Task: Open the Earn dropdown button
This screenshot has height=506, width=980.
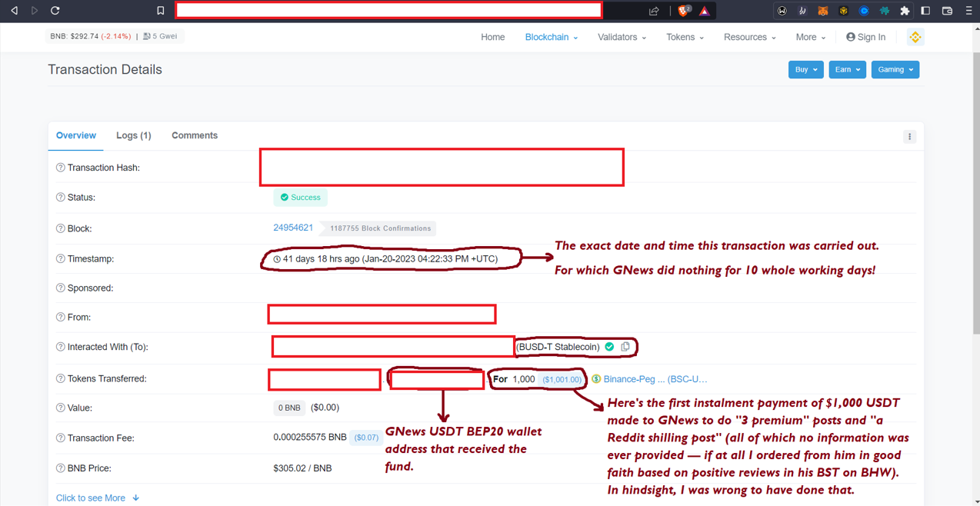Action: pos(847,70)
